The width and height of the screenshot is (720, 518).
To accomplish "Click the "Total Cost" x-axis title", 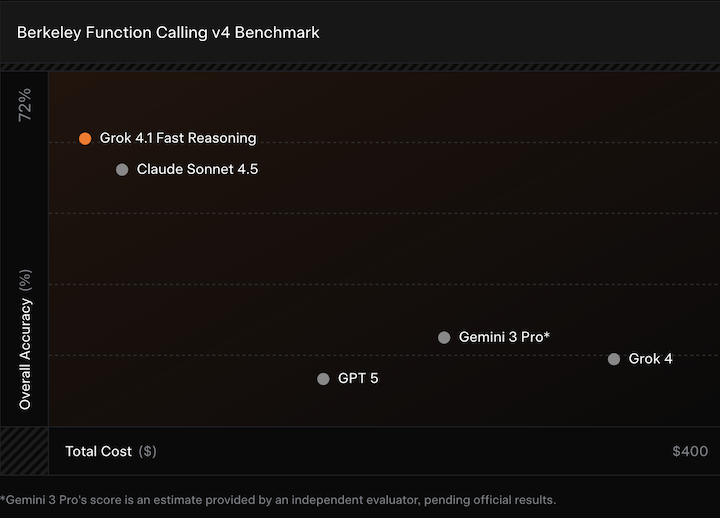I will point(98,452).
